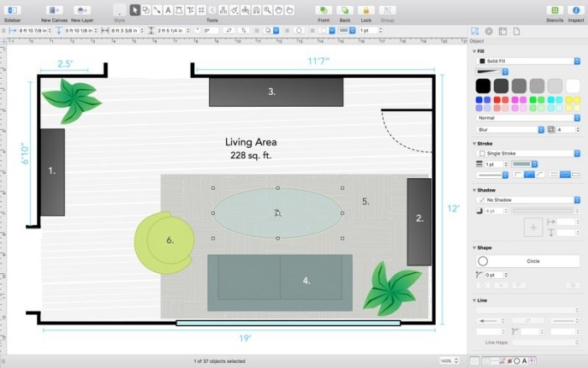This screenshot has height=368, width=588.
Task: Select the Zoom magnifier tool
Action: coord(267,10)
